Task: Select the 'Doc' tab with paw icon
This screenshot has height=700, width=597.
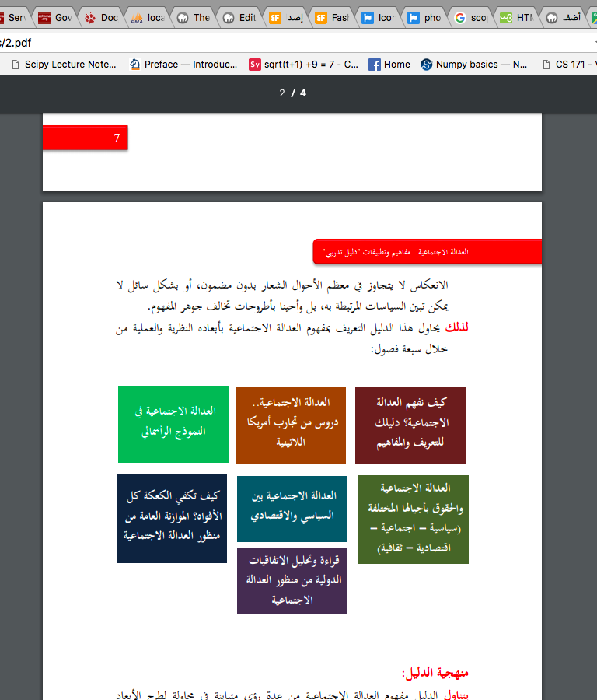Action: coord(103,17)
